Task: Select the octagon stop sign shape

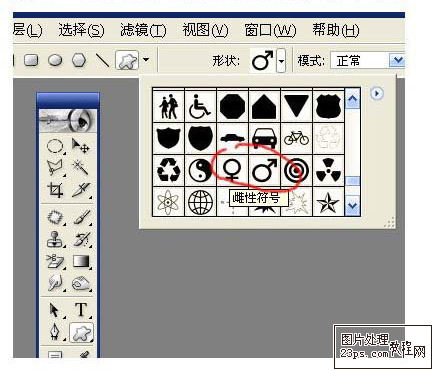Action: pyautogui.click(x=232, y=106)
